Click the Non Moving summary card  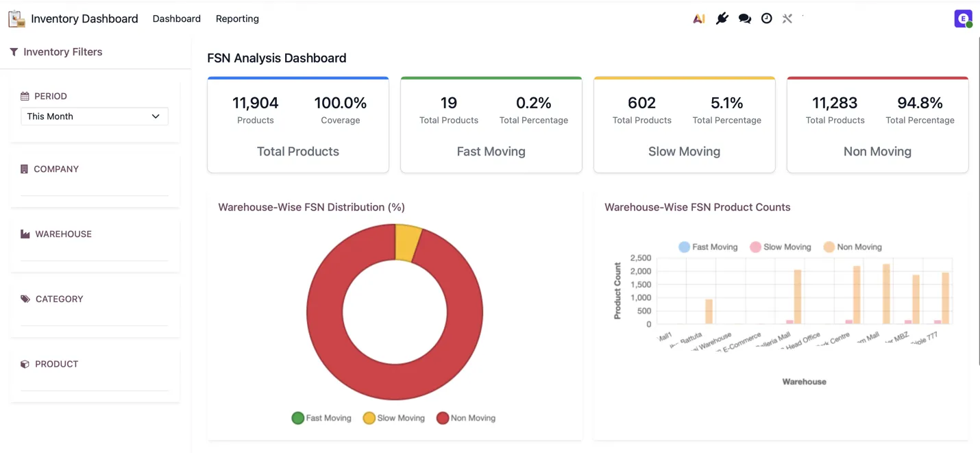[877, 125]
